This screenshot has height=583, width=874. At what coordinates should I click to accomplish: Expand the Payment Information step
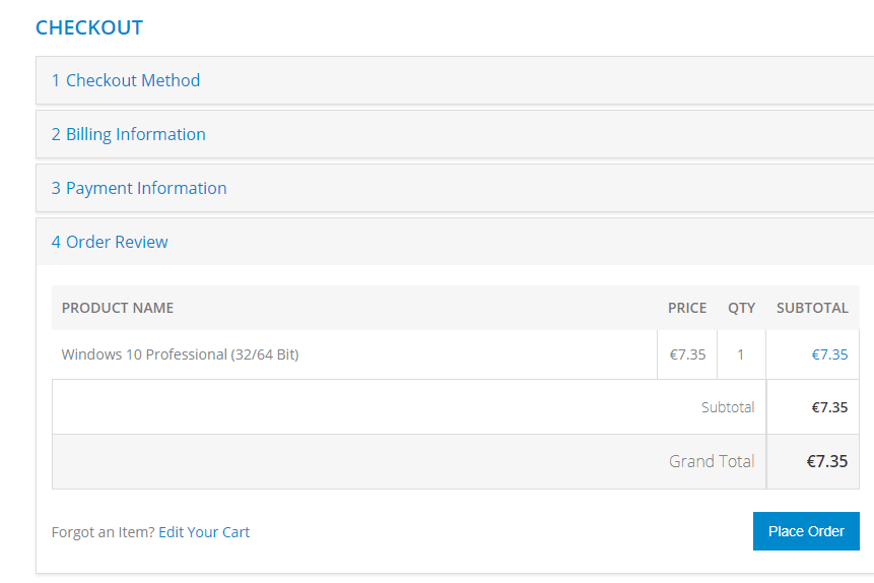(x=139, y=188)
